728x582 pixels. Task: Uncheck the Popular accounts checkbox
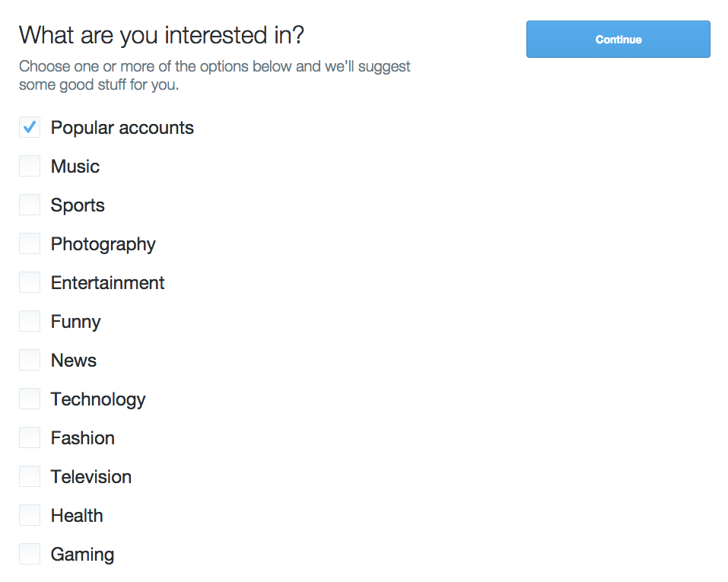pos(29,127)
